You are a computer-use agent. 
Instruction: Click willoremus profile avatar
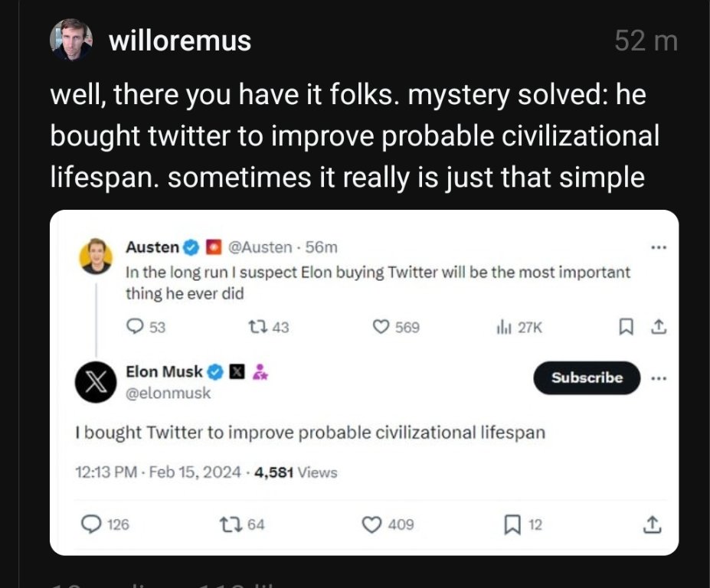click(71, 40)
